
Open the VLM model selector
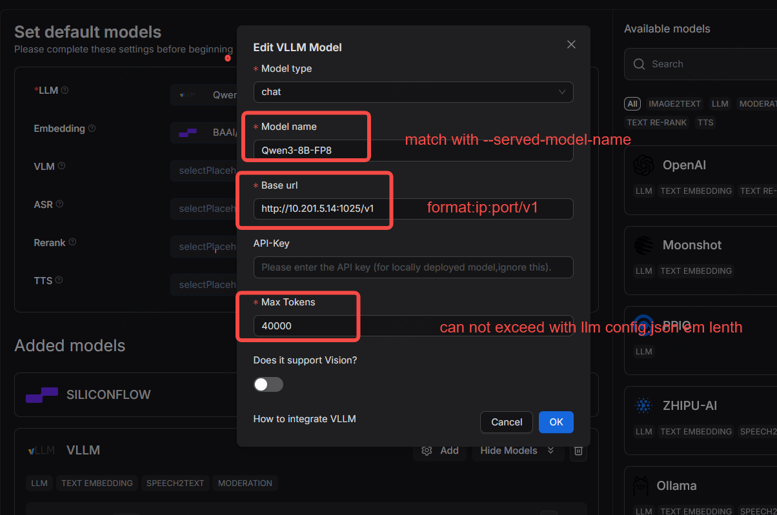click(204, 171)
